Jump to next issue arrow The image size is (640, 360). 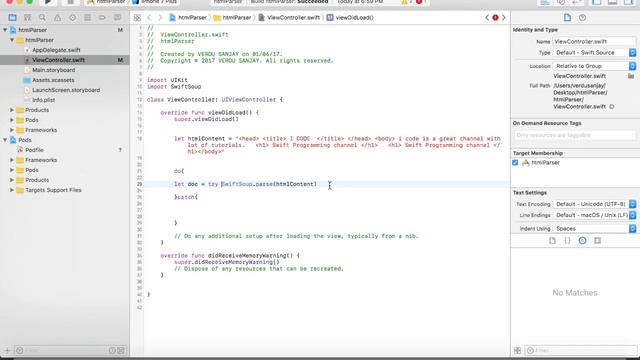[x=504, y=18]
